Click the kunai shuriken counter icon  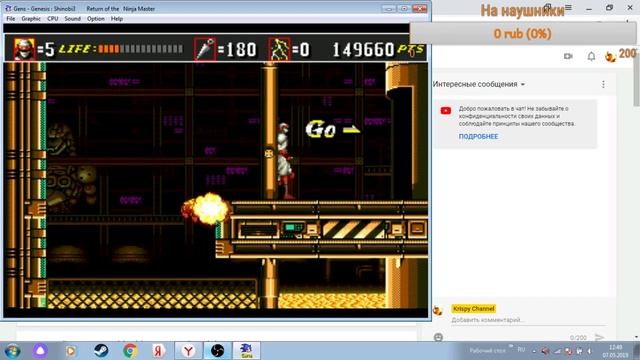coord(204,49)
